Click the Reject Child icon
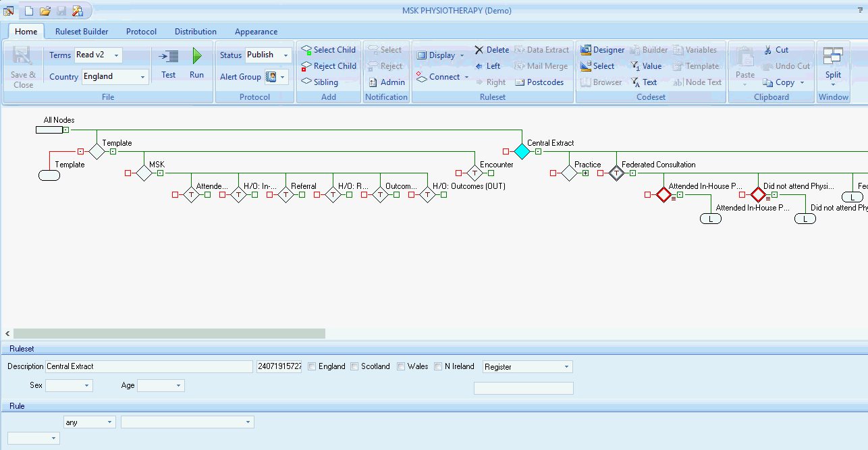 (306, 66)
